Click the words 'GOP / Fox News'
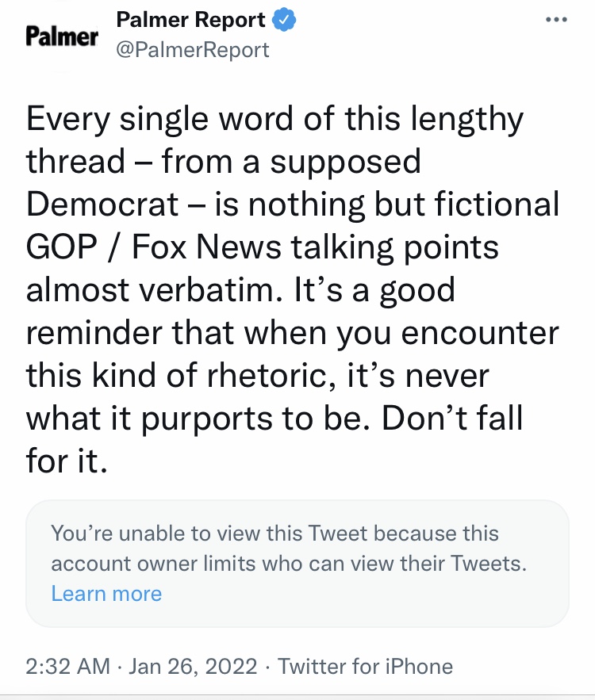This screenshot has height=700, width=595. 154,247
